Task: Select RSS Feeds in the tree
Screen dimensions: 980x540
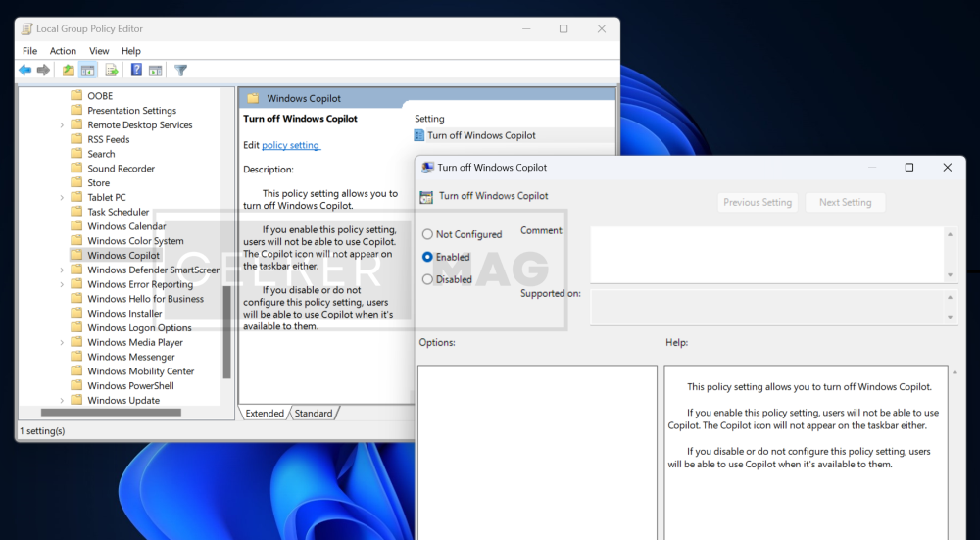Action: pos(109,139)
